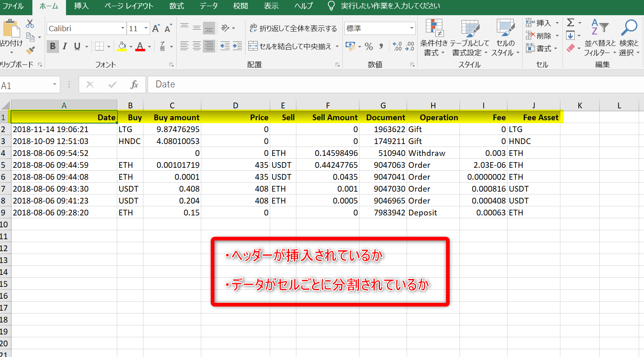Click the decrease indent icon
The height and width of the screenshot is (357, 644).
[225, 46]
